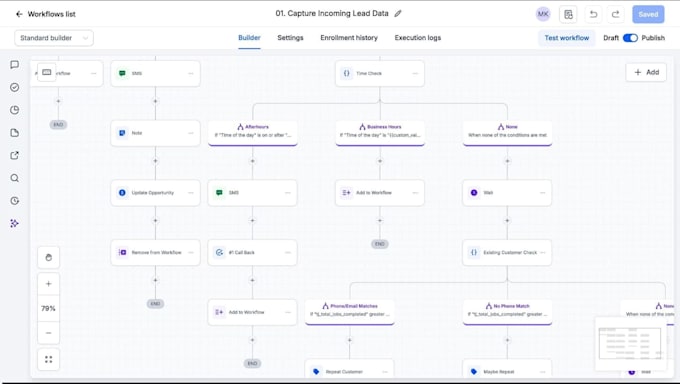Viewport: 680px width, 384px height.
Task: Open options menu on Time Check node
Action: (415, 73)
